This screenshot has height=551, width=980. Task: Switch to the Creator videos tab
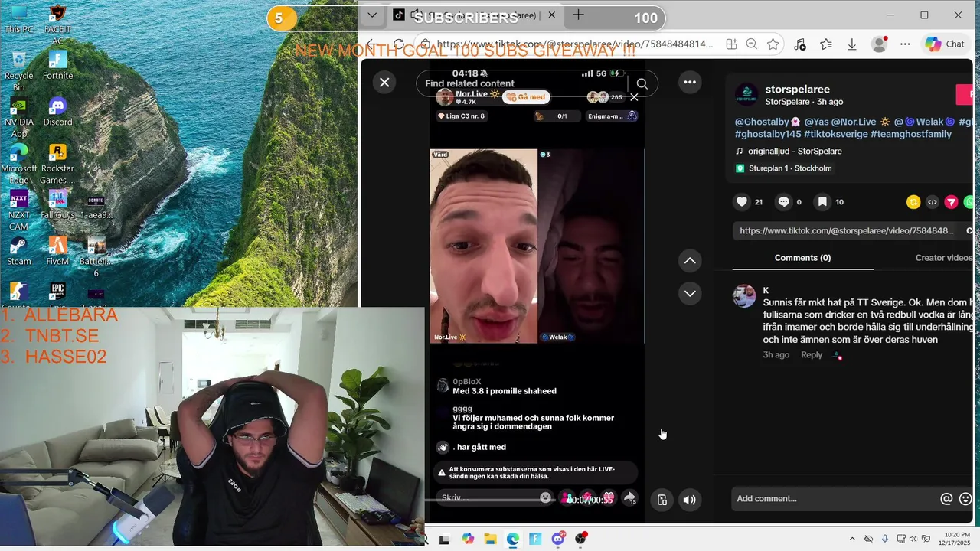(x=943, y=258)
